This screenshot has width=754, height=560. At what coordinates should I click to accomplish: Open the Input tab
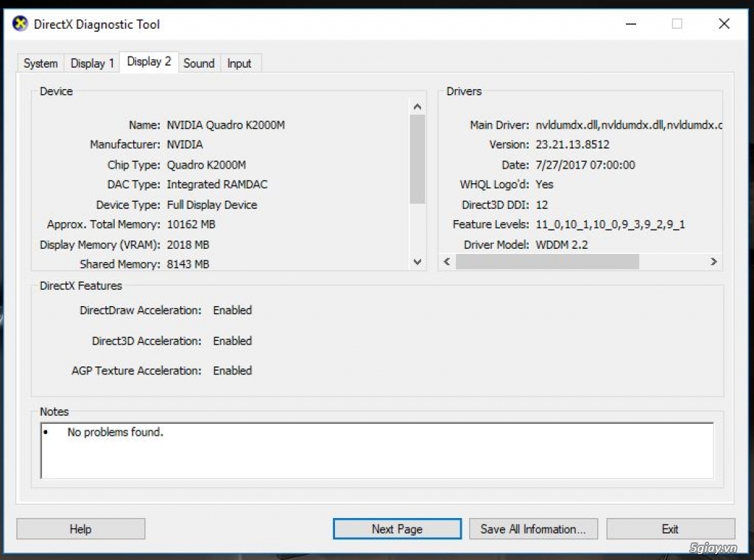239,63
